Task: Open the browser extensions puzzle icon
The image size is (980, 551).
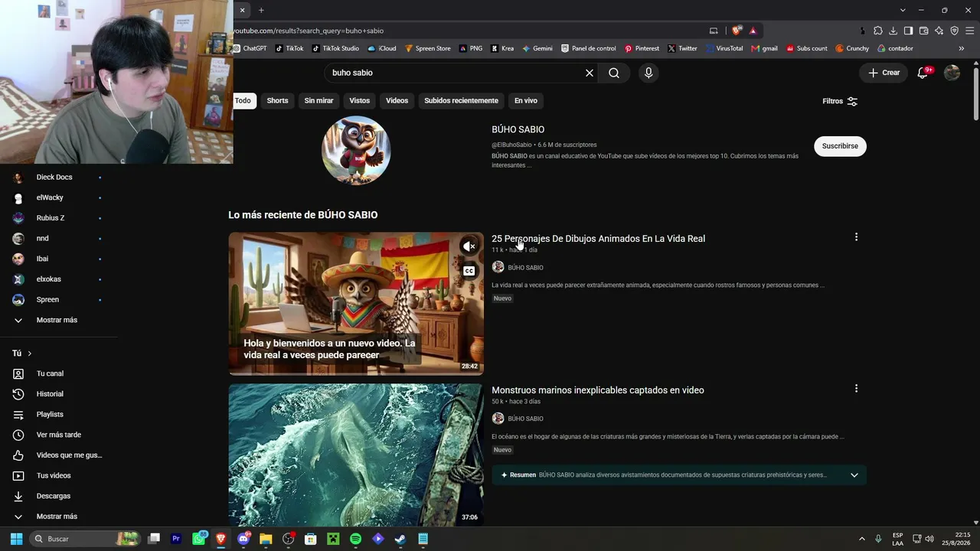Action: [878, 31]
